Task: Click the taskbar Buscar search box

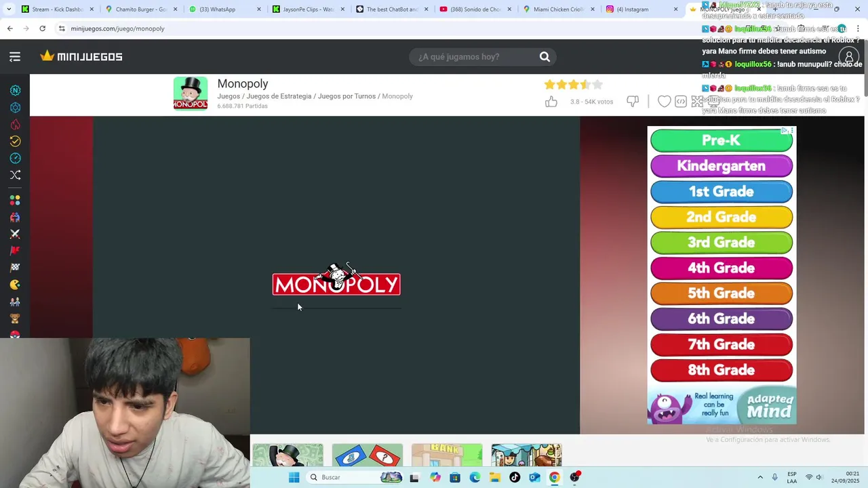Action: (355, 477)
